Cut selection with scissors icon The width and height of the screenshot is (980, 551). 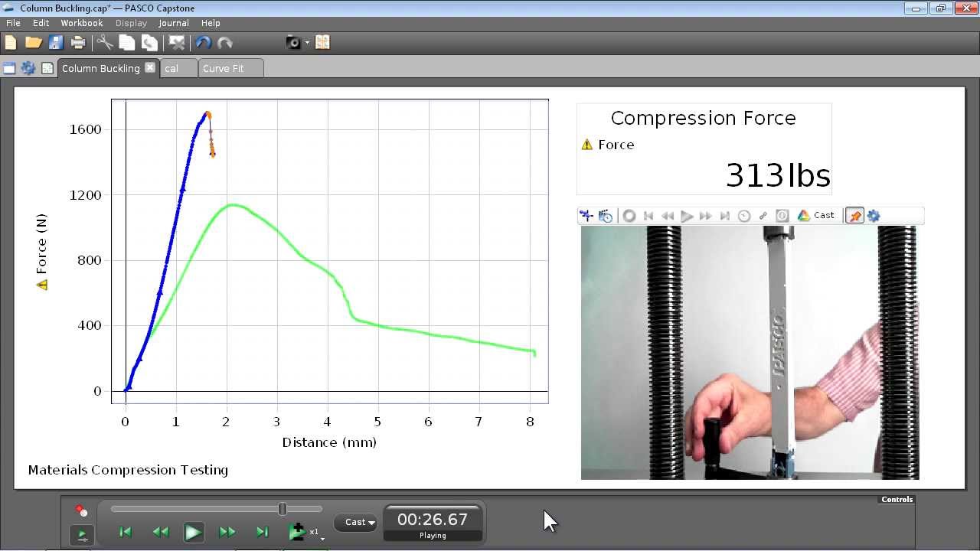pos(105,43)
